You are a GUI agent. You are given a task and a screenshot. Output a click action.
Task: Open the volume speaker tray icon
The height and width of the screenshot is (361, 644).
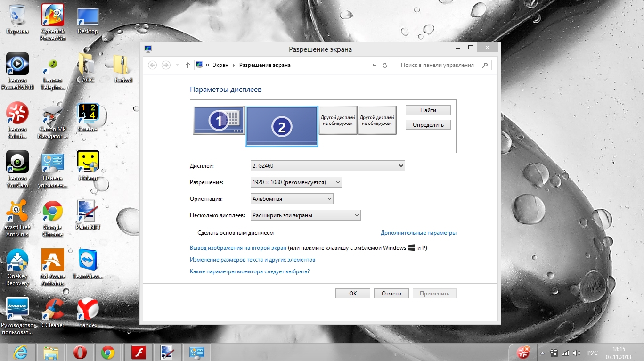point(577,353)
